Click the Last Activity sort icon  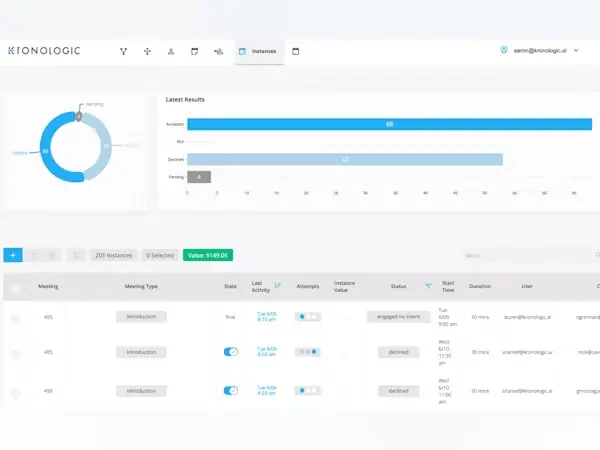point(278,285)
